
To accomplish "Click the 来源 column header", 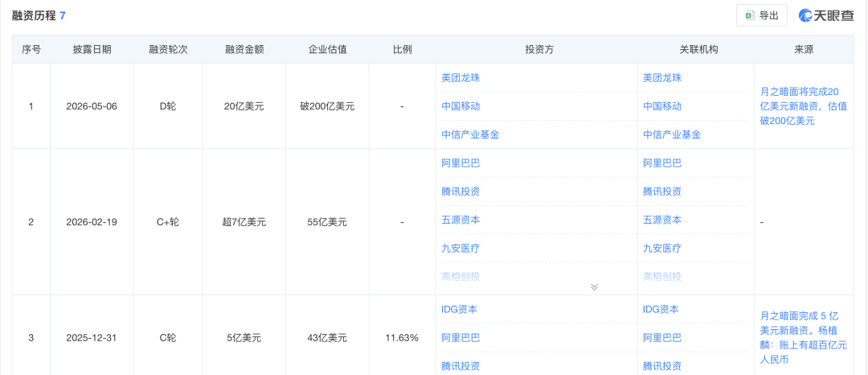I will point(804,49).
